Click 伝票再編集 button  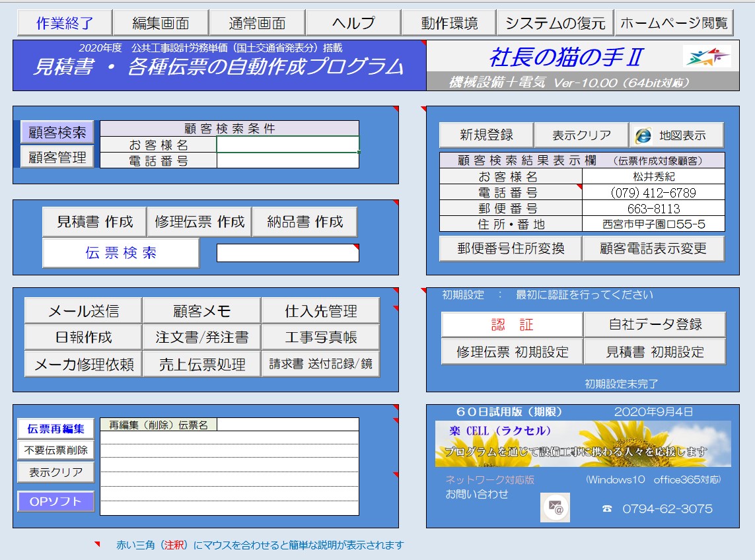point(56,429)
